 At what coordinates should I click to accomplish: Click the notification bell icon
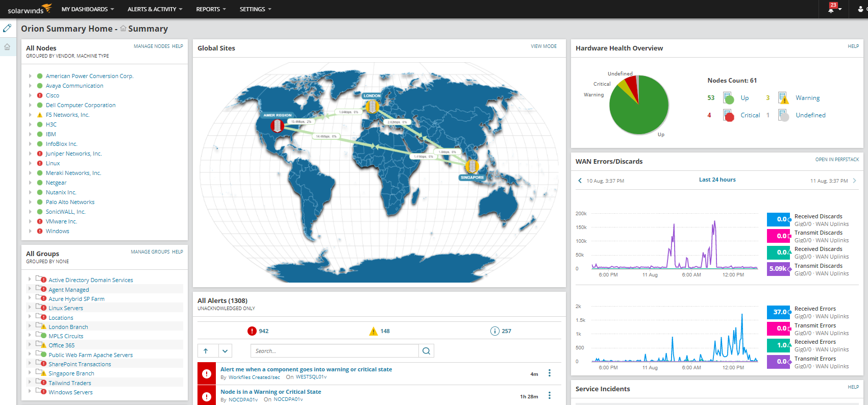click(x=831, y=9)
